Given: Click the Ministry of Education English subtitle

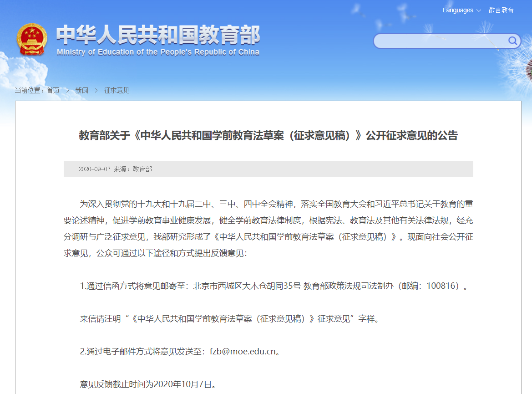Looking at the screenshot, I should click(x=158, y=52).
